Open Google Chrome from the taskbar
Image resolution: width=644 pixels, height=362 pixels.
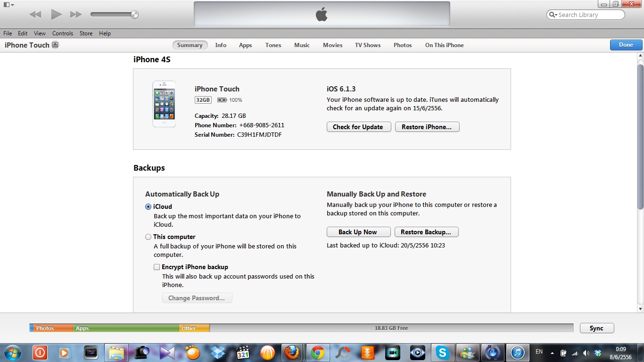click(x=318, y=353)
